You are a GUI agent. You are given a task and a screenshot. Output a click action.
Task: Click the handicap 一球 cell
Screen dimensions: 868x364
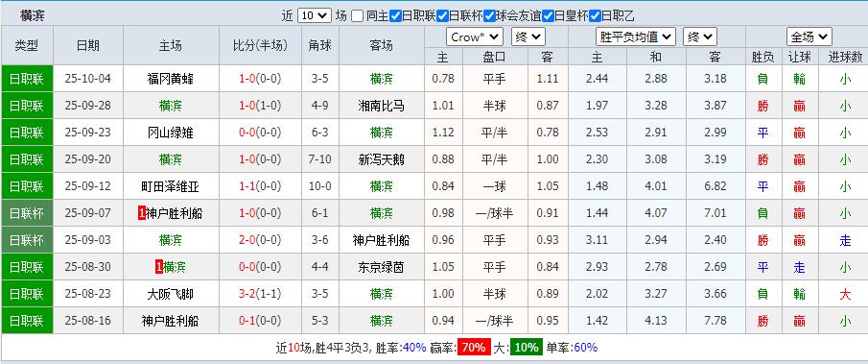tap(494, 186)
